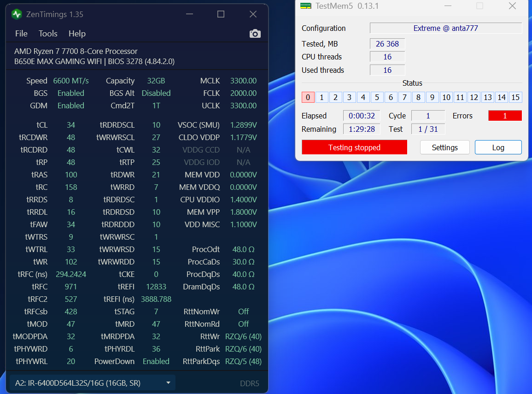Click the red Errors count field
The image size is (532, 394).
(x=505, y=116)
